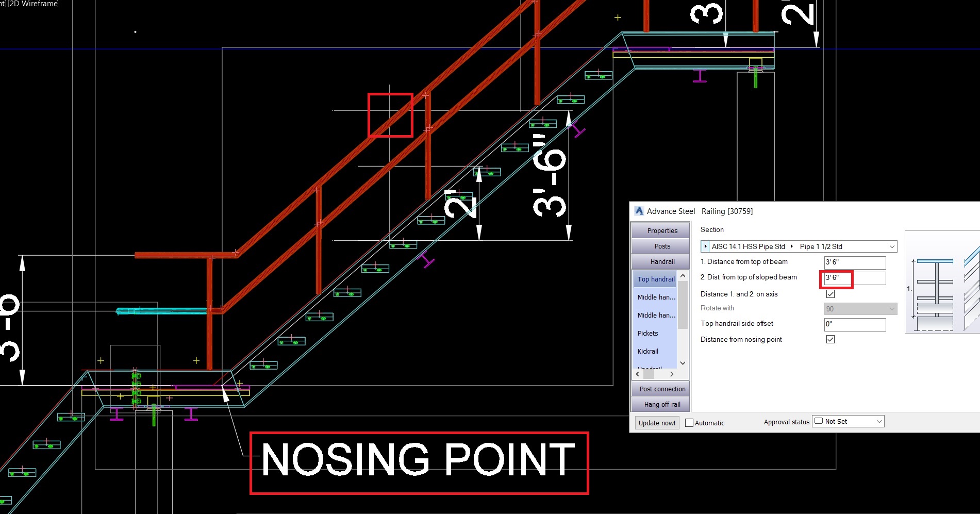Screen dimensions: 980x514
Task: Click the Section label
Action: point(712,229)
